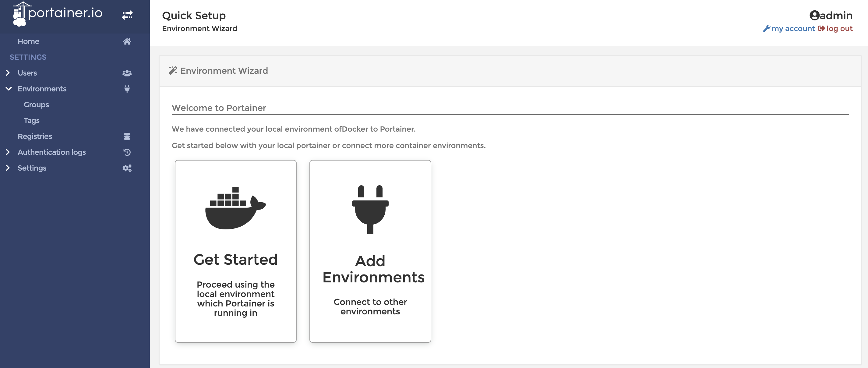The image size is (868, 368).
Task: Open Tags under Environments
Action: coord(32,121)
